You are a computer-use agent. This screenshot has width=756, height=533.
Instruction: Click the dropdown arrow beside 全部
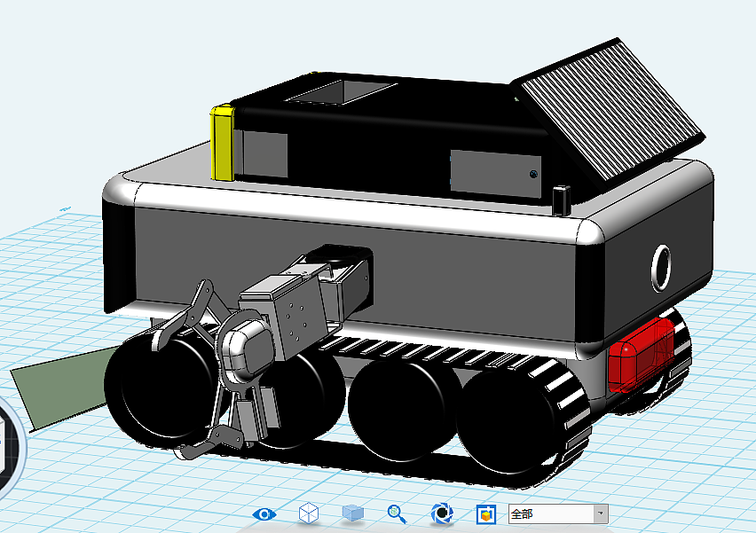600,513
